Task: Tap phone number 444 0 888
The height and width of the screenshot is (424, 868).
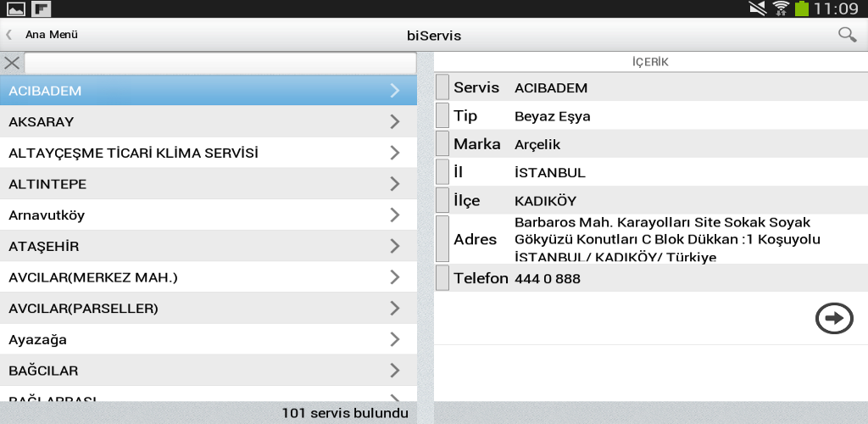Action: [x=548, y=278]
